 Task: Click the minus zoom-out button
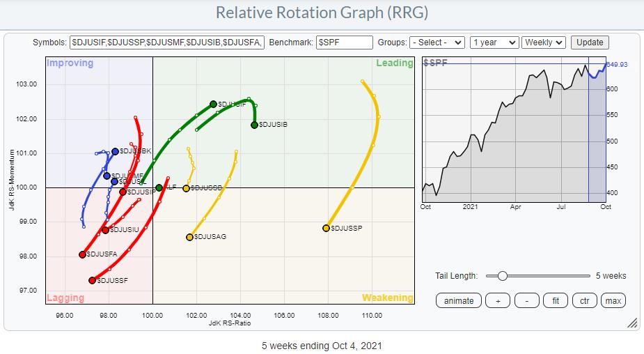click(526, 300)
